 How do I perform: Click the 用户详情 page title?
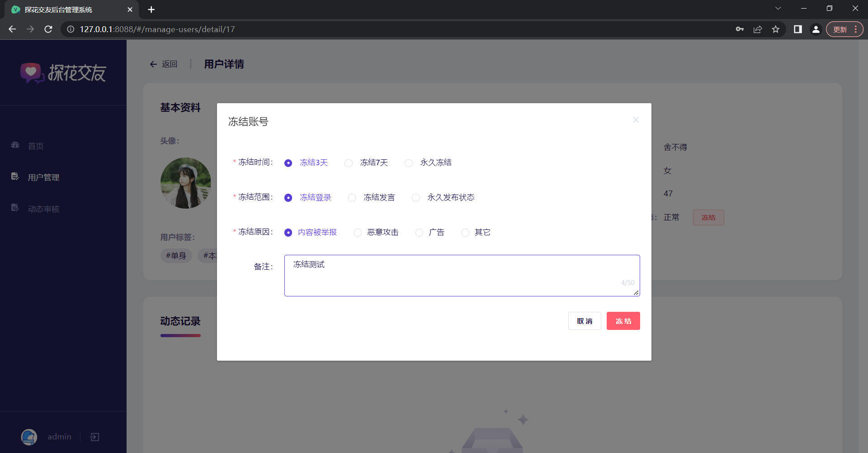click(x=224, y=64)
